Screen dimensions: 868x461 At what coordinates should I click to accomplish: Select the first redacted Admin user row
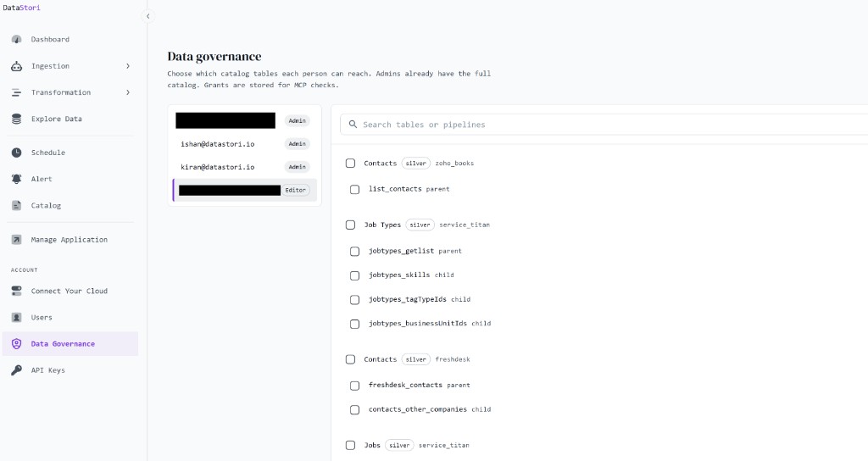(x=245, y=120)
